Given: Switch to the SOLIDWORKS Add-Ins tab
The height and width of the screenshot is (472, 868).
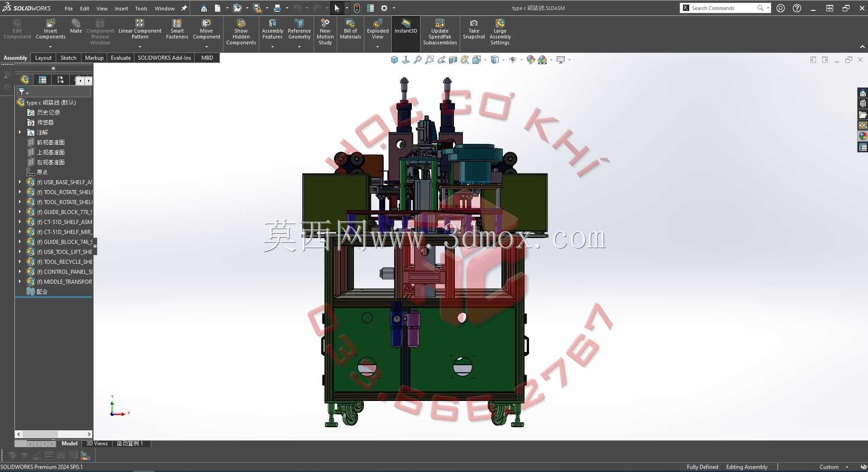Looking at the screenshot, I should (164, 57).
